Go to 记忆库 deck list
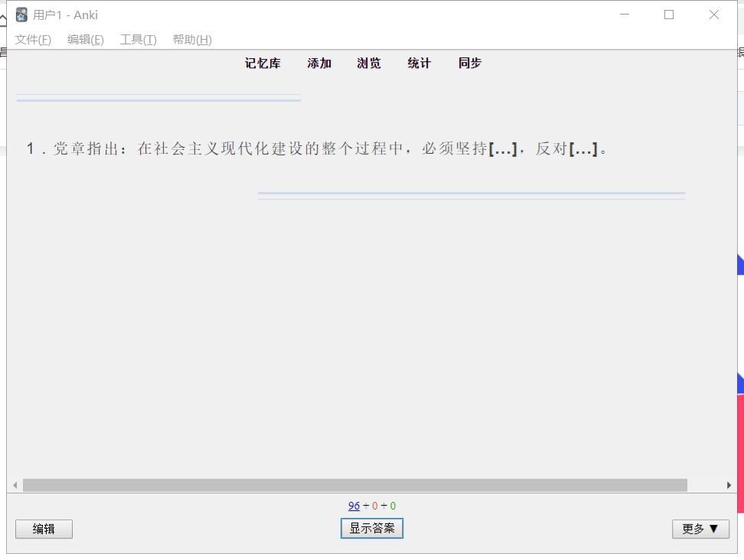The width and height of the screenshot is (744, 560). pos(263,63)
